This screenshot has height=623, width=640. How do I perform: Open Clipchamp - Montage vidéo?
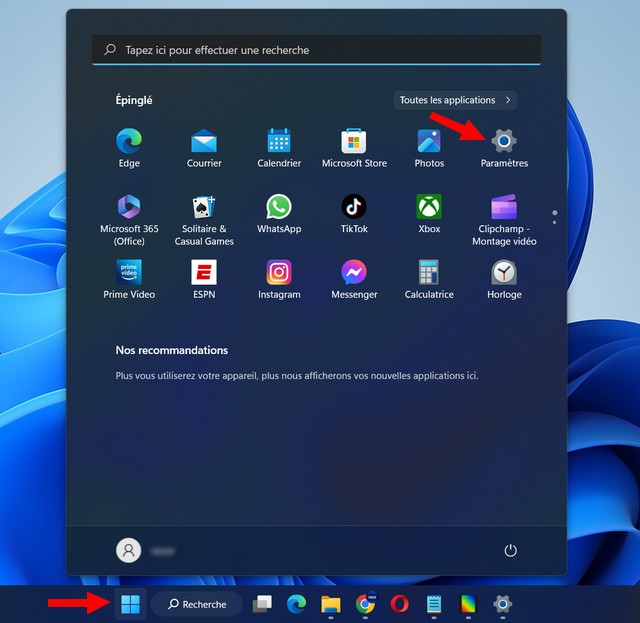point(504,220)
